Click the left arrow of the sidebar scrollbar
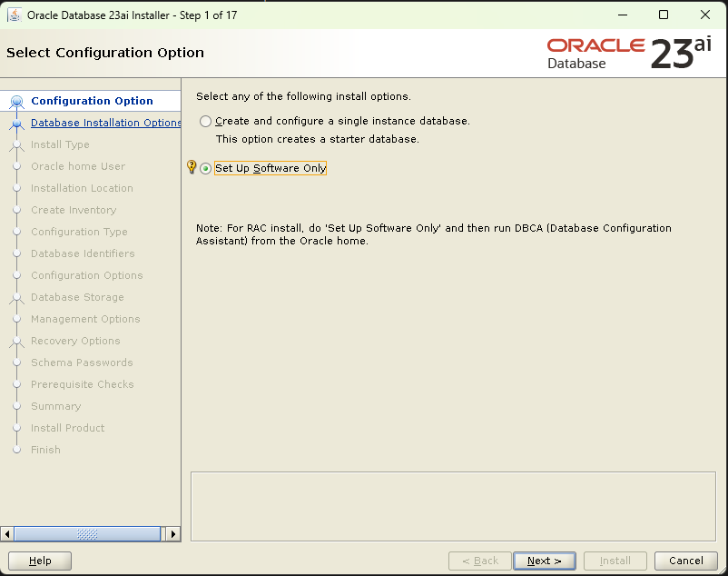 click(8, 533)
